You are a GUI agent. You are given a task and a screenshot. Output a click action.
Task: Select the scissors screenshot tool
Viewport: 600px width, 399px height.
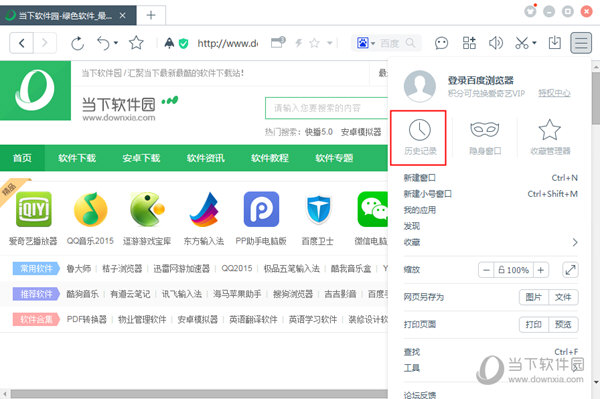click(x=522, y=43)
